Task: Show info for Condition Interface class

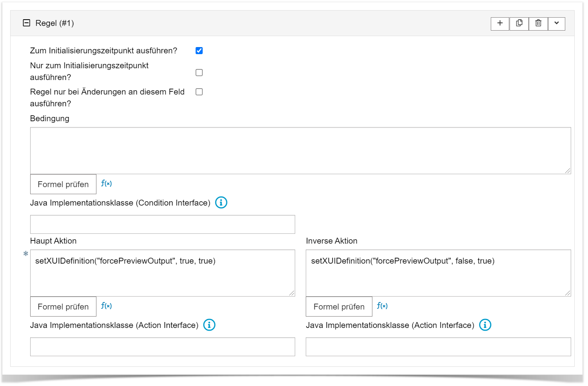Action: pyautogui.click(x=221, y=203)
